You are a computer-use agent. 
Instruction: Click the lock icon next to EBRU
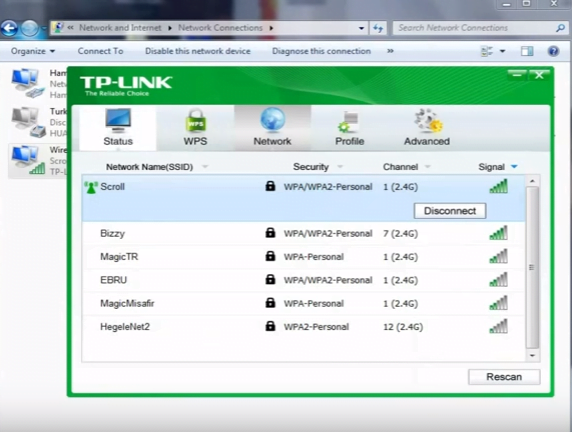click(x=270, y=279)
